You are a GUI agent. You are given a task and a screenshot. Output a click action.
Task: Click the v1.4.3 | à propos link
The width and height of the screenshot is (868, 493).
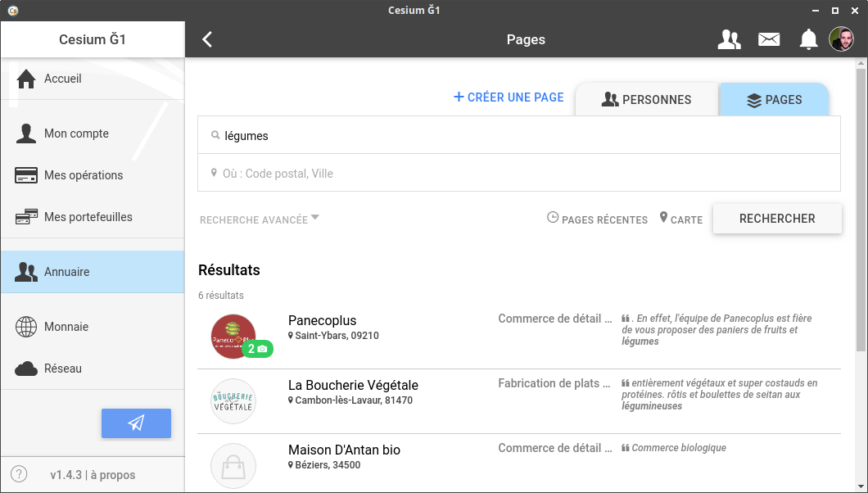pyautogui.click(x=93, y=475)
